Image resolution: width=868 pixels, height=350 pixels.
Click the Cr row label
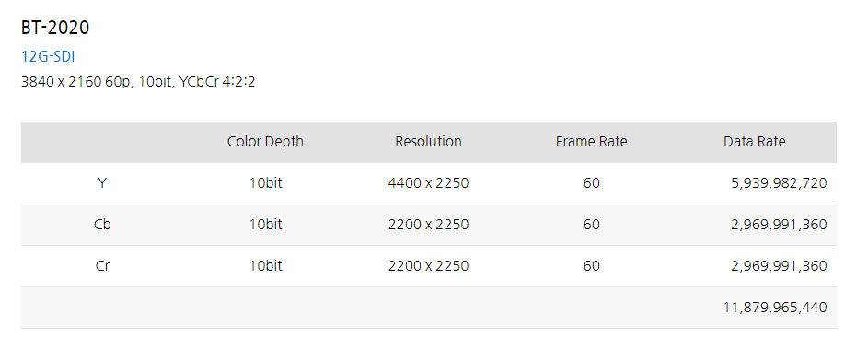tap(102, 266)
